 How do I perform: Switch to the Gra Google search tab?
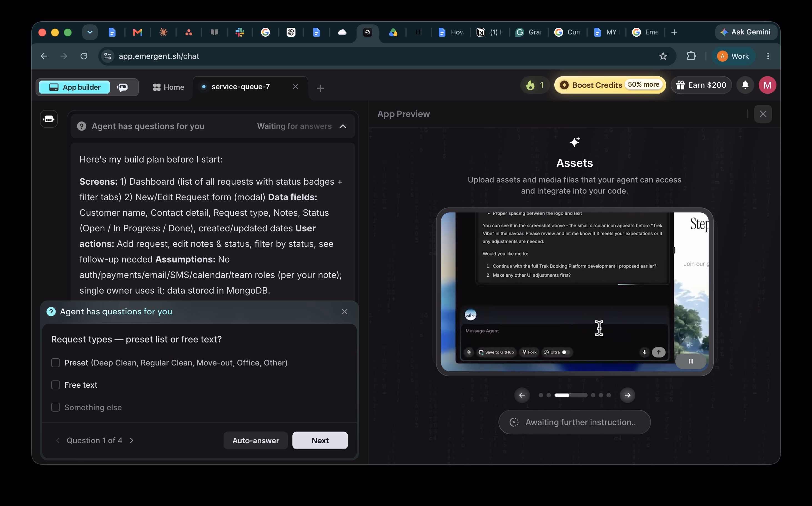click(x=529, y=32)
